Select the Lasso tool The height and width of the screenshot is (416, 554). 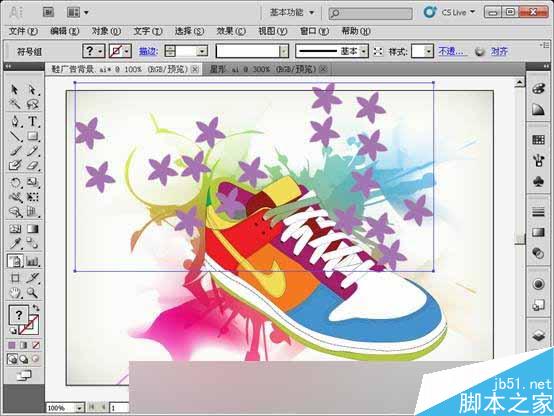tap(32, 104)
